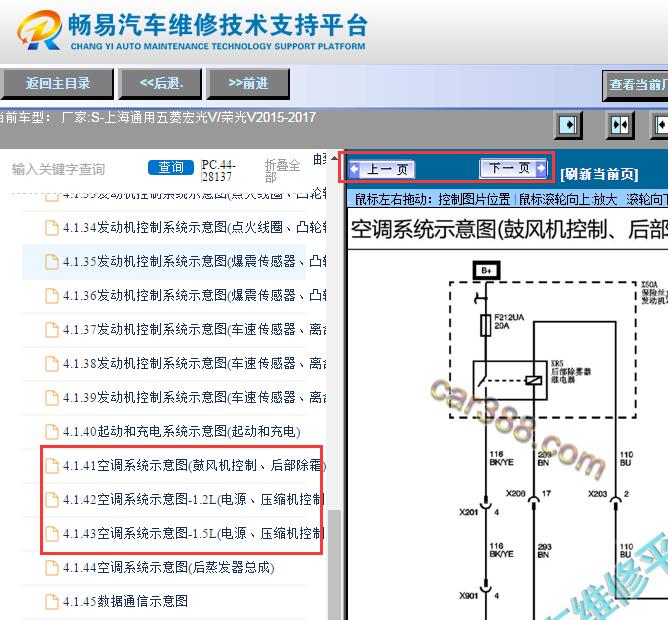The height and width of the screenshot is (620, 668).
Task: Click the scrollbar up arrow of tree panel
Action: (335, 159)
